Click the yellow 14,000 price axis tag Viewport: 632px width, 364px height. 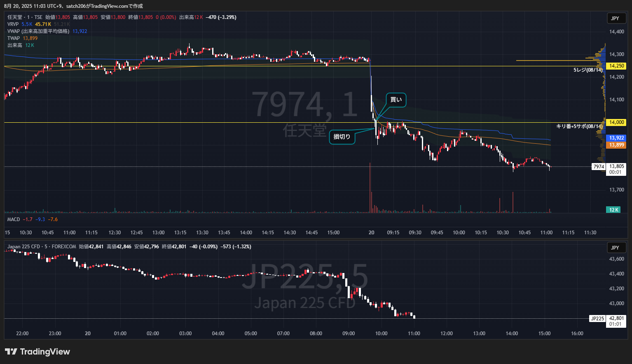click(x=617, y=122)
